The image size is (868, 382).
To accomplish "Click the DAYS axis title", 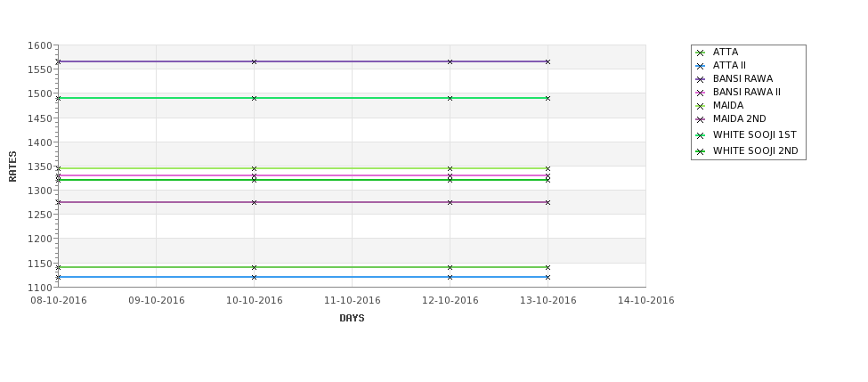I will (x=352, y=318).
